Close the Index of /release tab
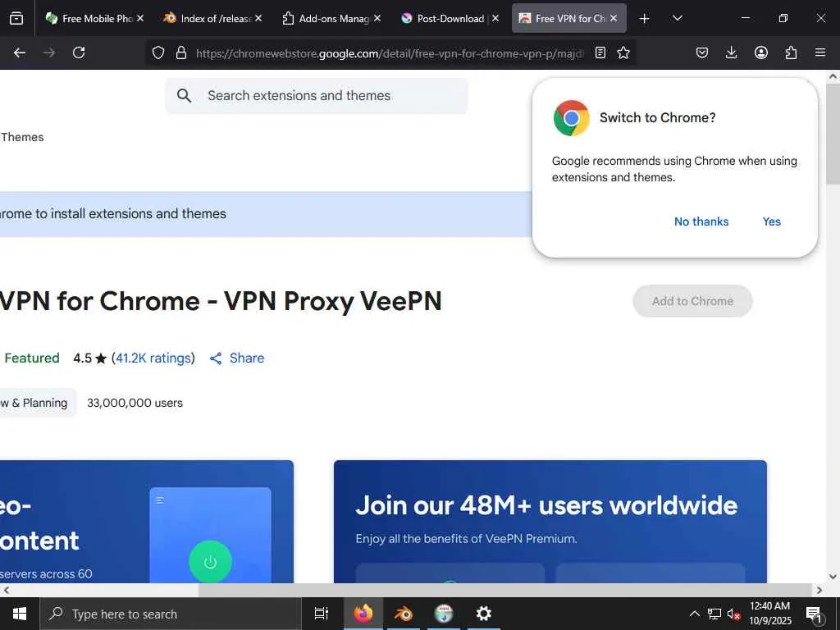The width and height of the screenshot is (840, 630). point(258,18)
